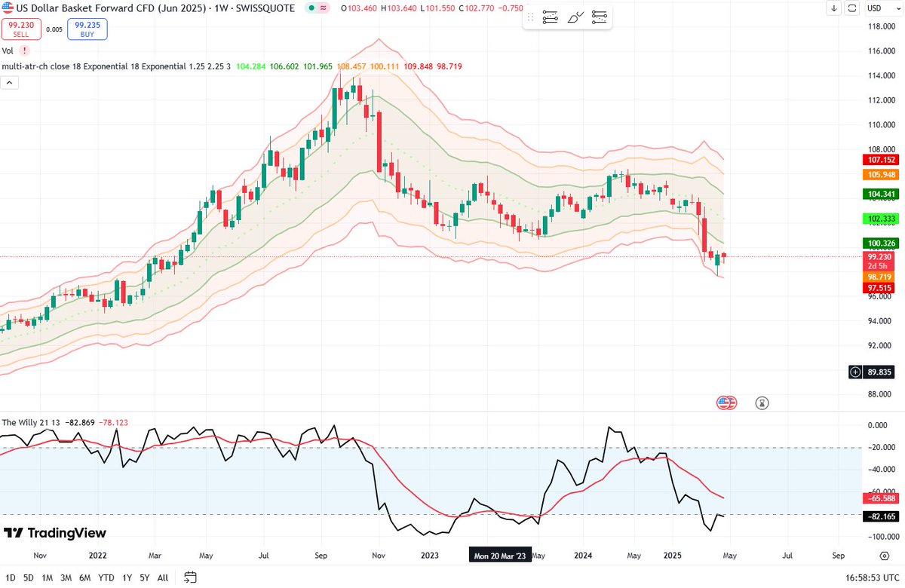Click the -82.869 Willy legend value

[80, 422]
